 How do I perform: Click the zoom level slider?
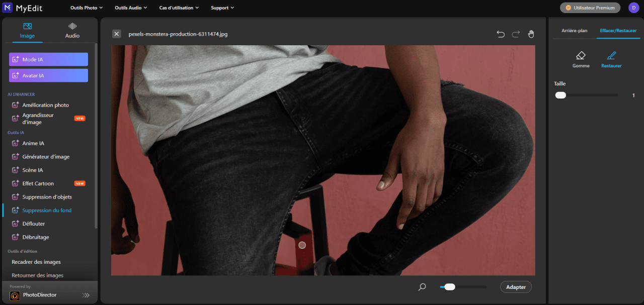click(463, 287)
